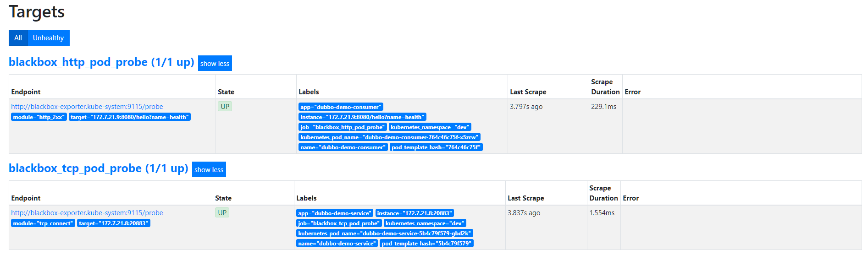Click the UP state badge for tcp probe
Image resolution: width=868 pixels, height=255 pixels.
222,213
